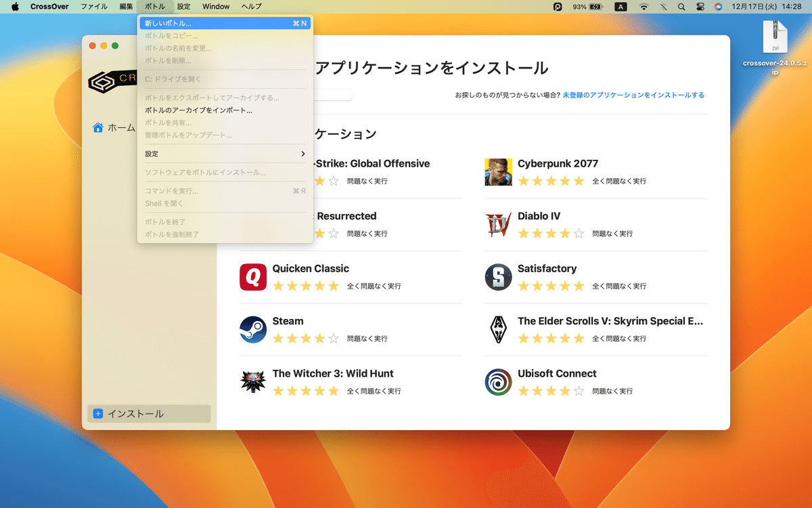Open the Diablo IV icon

498,225
